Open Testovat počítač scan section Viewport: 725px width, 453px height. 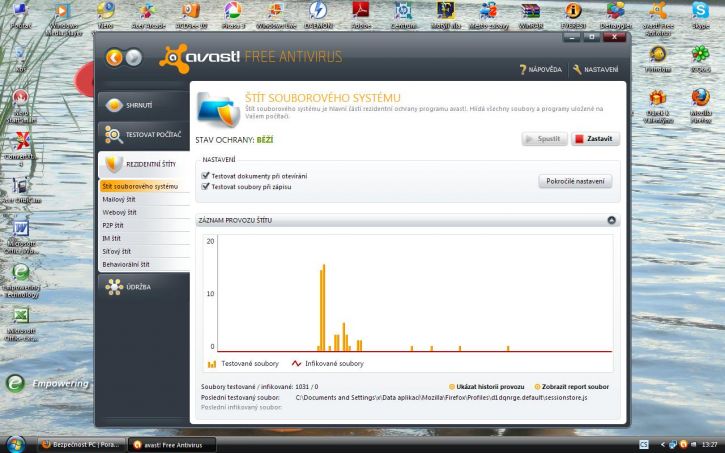pos(144,135)
